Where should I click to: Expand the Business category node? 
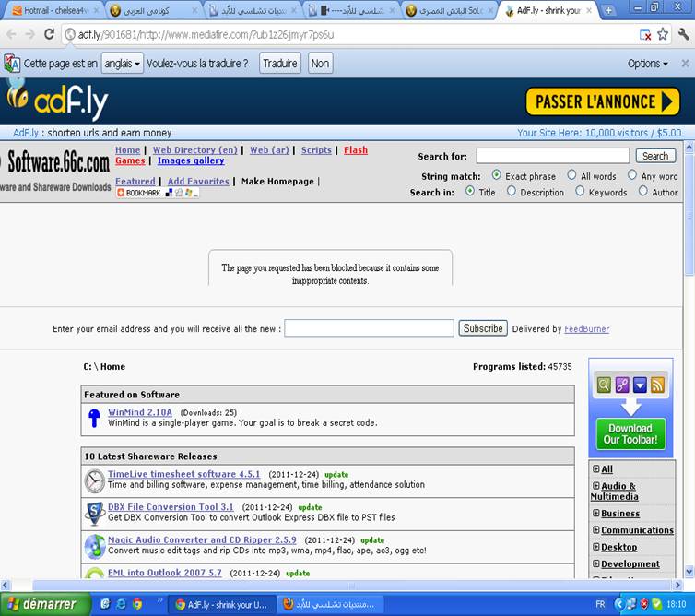coord(596,513)
